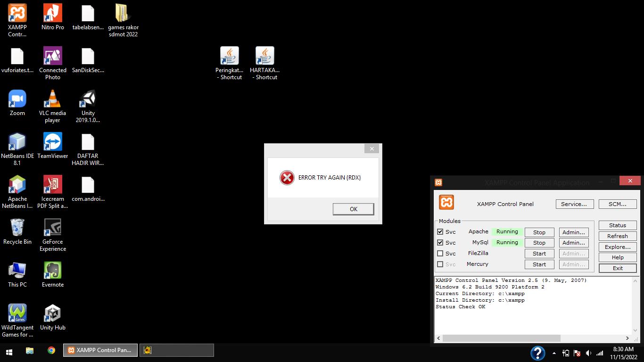Open the Zoom desktop icon
Viewport: 644px width, 362px height.
(x=17, y=100)
